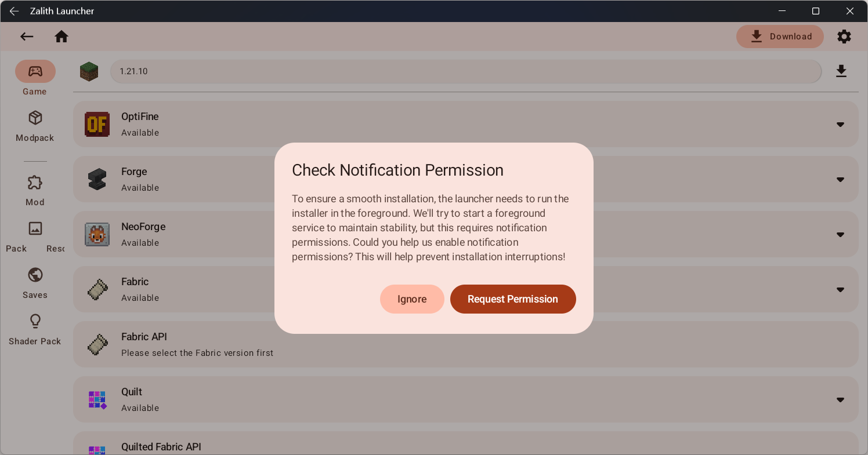Click the 1.21.10 version input field
The height and width of the screenshot is (455, 868).
[464, 71]
